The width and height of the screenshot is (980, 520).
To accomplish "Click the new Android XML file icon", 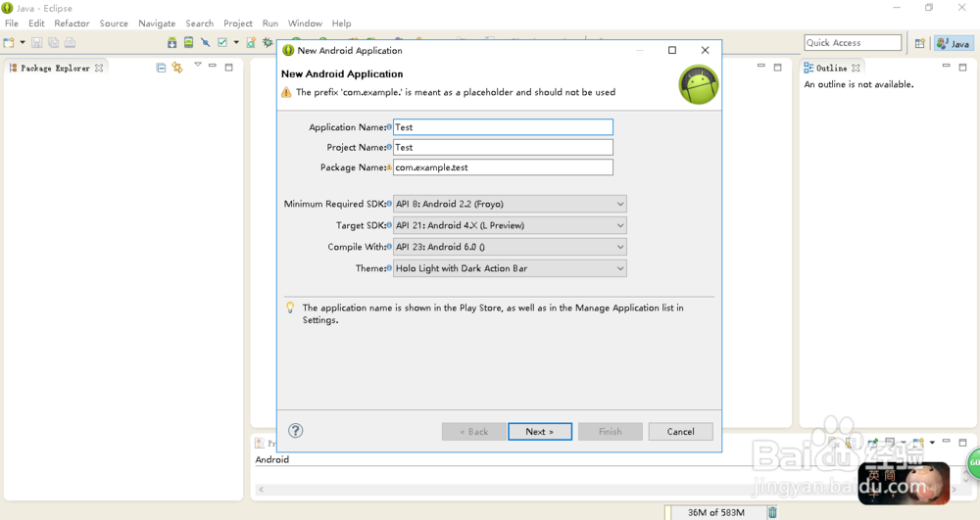I will click(x=251, y=42).
